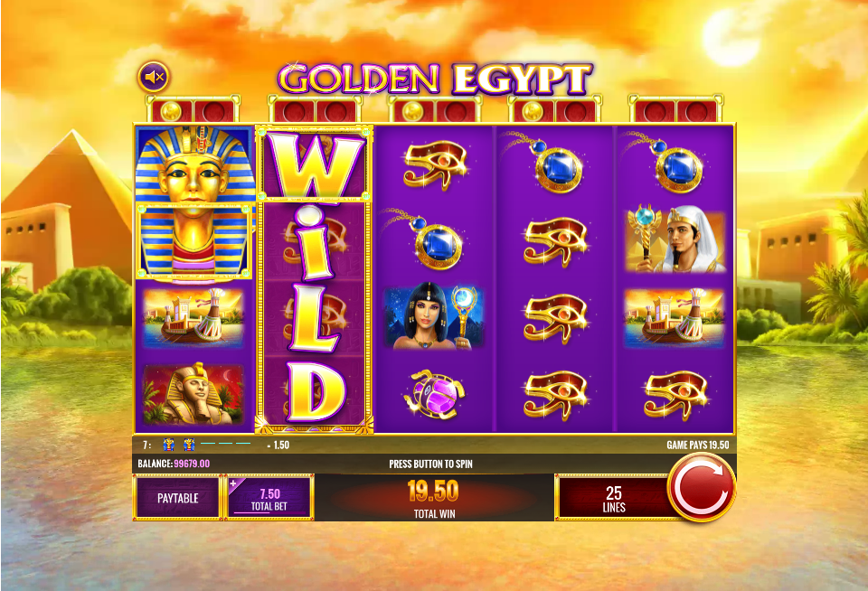The height and width of the screenshot is (591, 868).
Task: Spin the reels with the red button
Action: (702, 487)
